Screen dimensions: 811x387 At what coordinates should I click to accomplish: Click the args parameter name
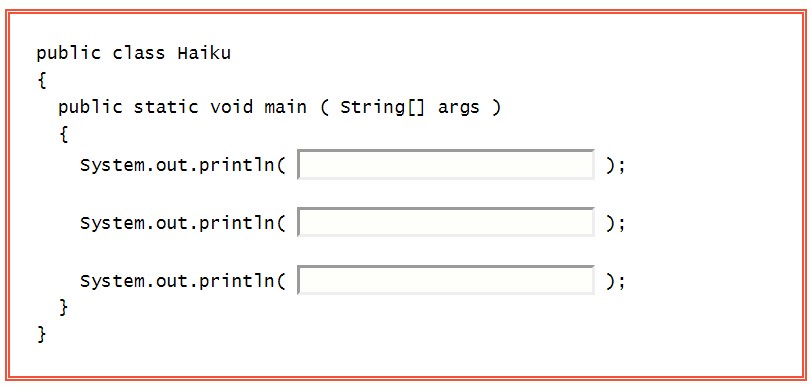(459, 108)
